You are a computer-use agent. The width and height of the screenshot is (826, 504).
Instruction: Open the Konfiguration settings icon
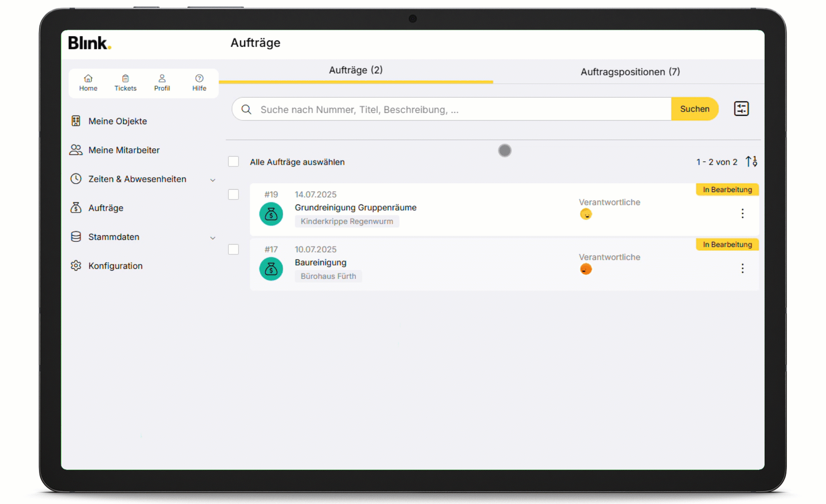pos(76,265)
